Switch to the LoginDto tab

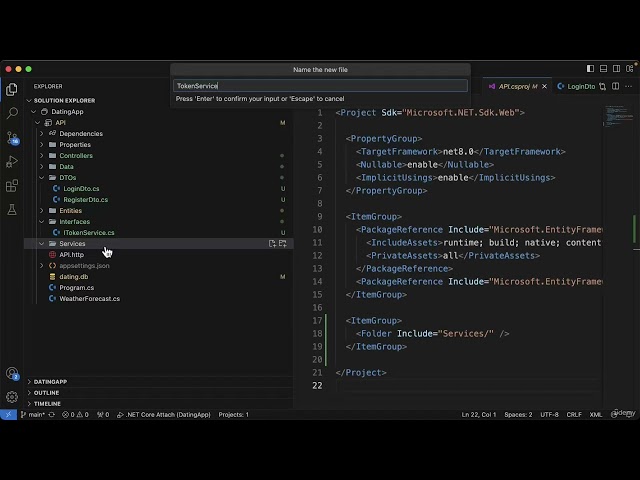[576, 86]
